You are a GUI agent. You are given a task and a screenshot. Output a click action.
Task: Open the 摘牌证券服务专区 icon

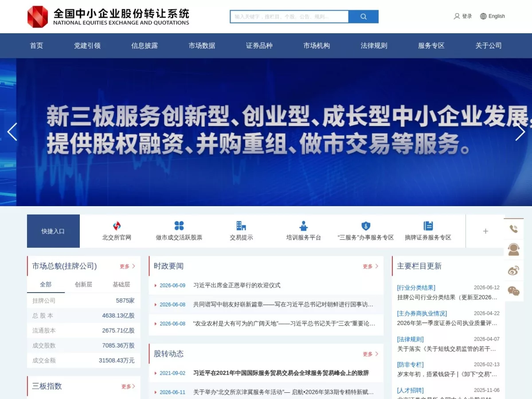(x=428, y=226)
